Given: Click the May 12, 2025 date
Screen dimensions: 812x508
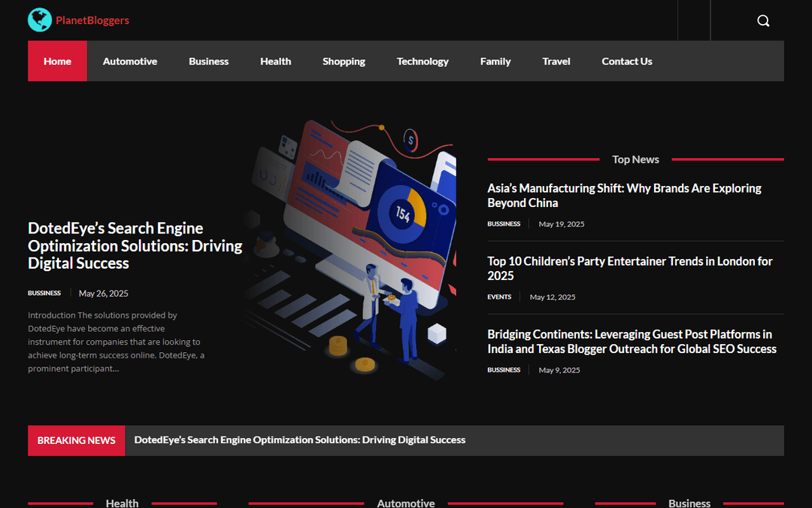Looking at the screenshot, I should tap(553, 297).
